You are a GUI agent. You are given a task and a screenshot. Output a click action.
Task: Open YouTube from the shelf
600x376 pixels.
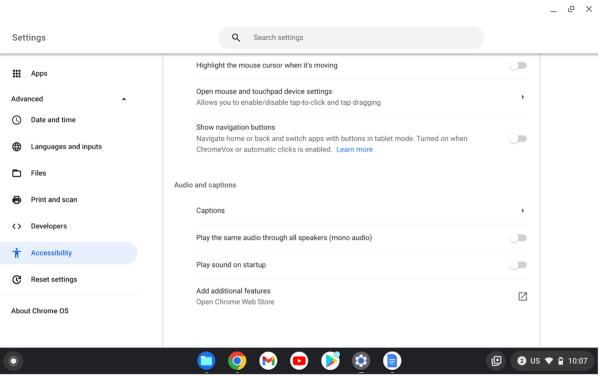pos(299,361)
